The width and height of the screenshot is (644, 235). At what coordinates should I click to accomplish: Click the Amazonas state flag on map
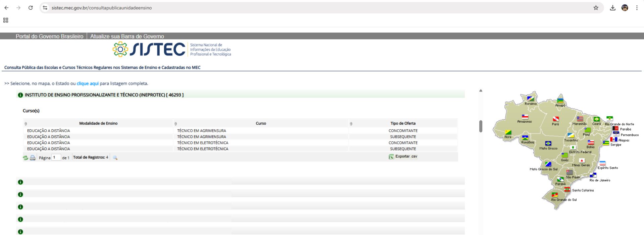tap(525, 117)
